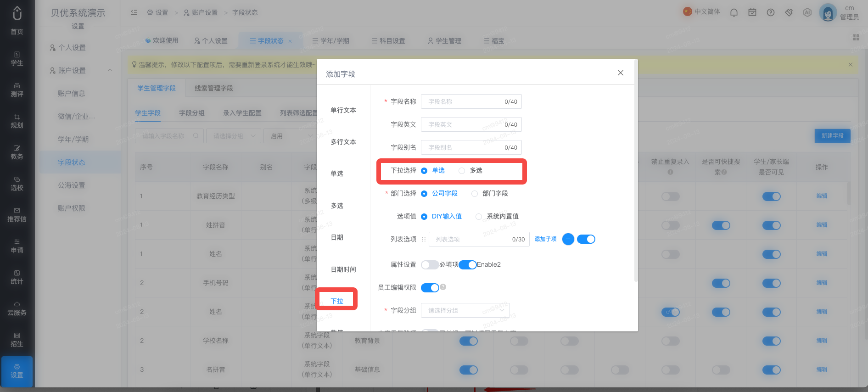Open the 字段分组 dropdown
The height and width of the screenshot is (392, 868).
pos(465,310)
